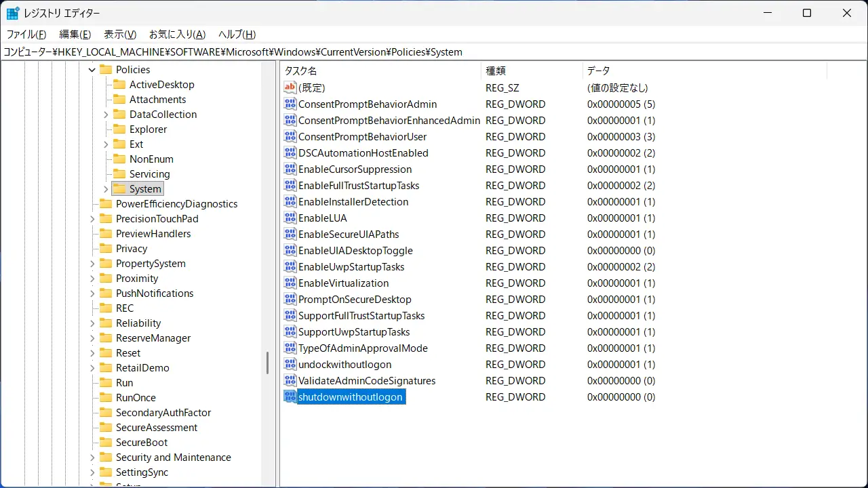Click the DWORD icon of shutdownwithoutlogon
This screenshot has width=868, height=488.
point(290,396)
